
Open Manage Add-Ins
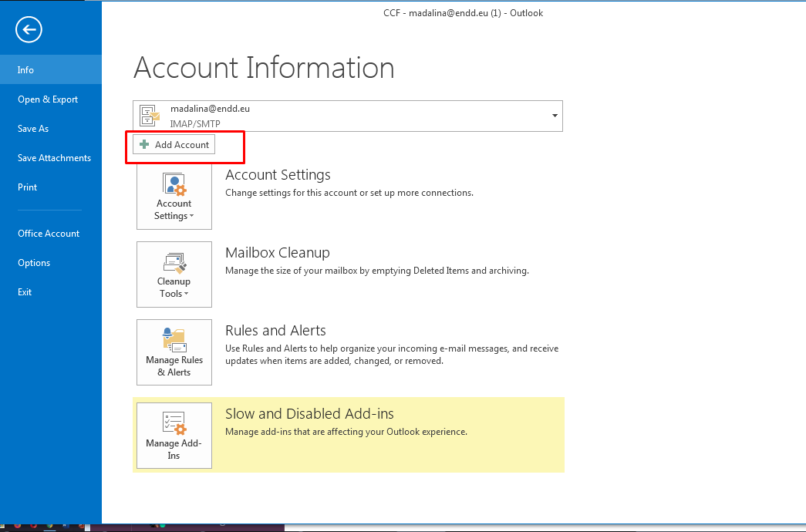pyautogui.click(x=174, y=436)
